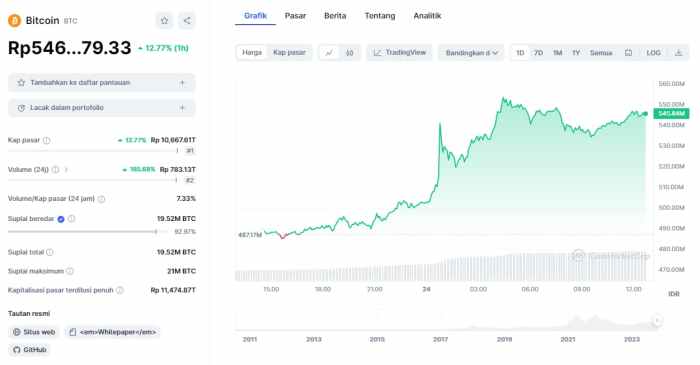The width and height of the screenshot is (700, 365).
Task: Click the Rp546...79.33 price text
Action: pos(70,48)
